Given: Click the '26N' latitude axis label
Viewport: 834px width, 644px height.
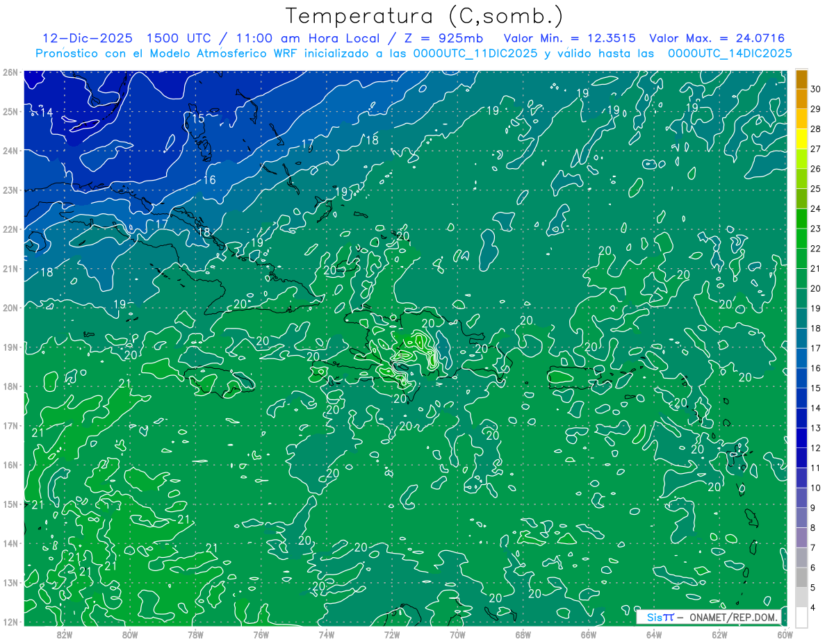Looking at the screenshot, I should click(10, 72).
